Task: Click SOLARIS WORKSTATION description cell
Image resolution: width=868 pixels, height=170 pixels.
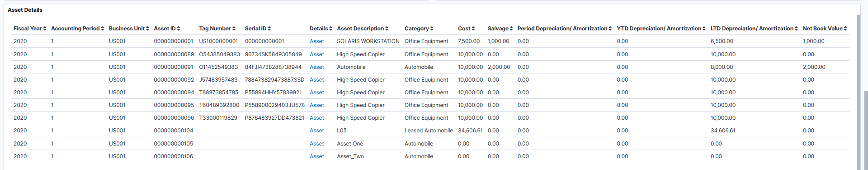Action: coord(368,41)
